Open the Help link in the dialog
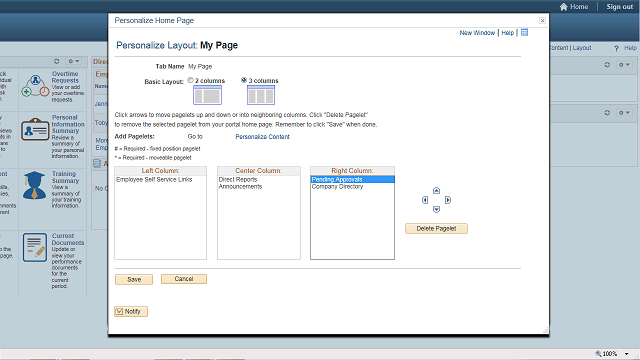The image size is (640, 360). tap(507, 33)
